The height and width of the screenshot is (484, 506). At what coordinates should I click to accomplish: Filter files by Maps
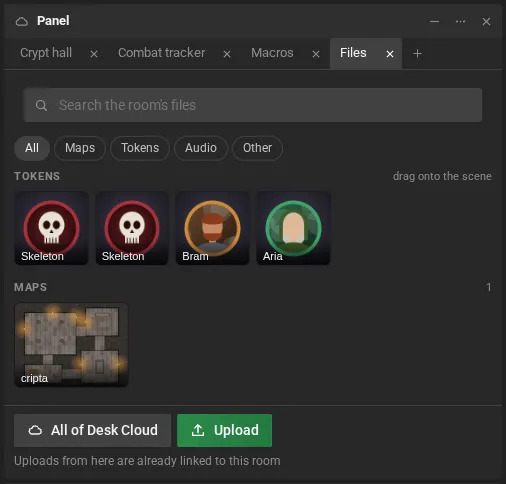(x=80, y=148)
